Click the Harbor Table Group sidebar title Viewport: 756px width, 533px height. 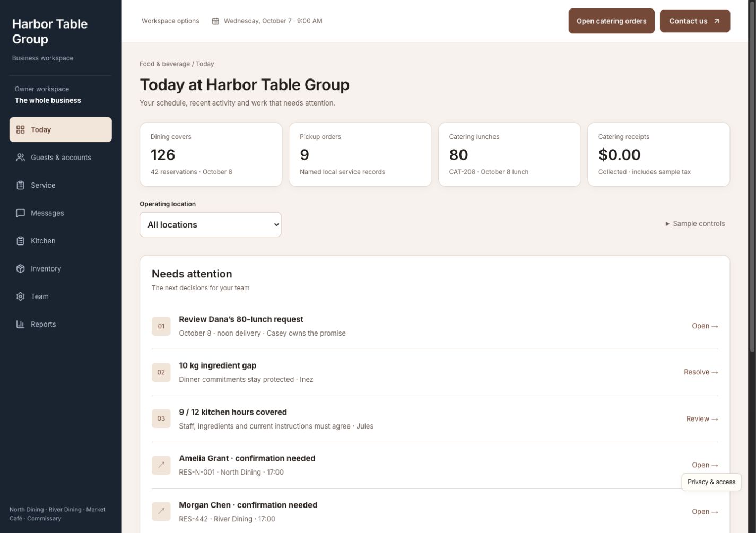50,31
